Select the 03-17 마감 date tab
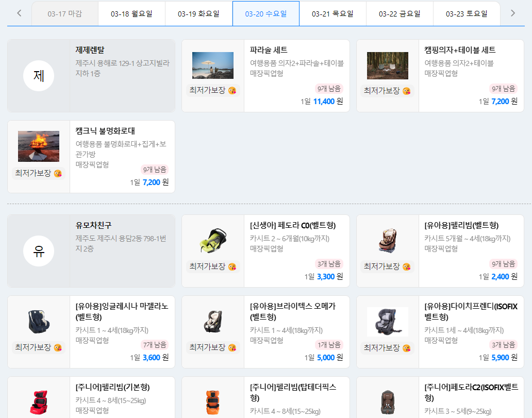This screenshot has height=418, width=532. coord(65,14)
